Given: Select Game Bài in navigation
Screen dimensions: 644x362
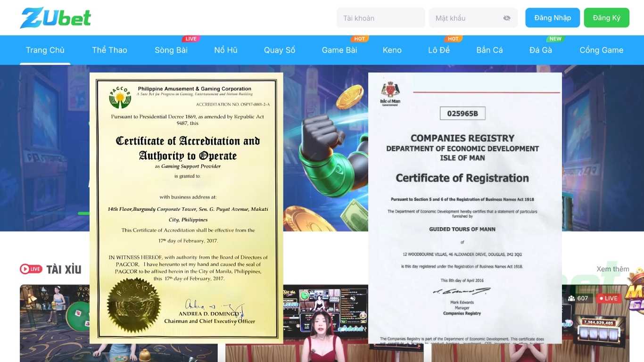Looking at the screenshot, I should tap(339, 50).
